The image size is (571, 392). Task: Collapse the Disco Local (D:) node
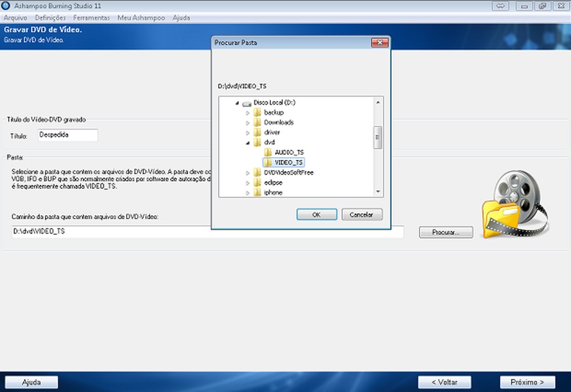(x=237, y=103)
